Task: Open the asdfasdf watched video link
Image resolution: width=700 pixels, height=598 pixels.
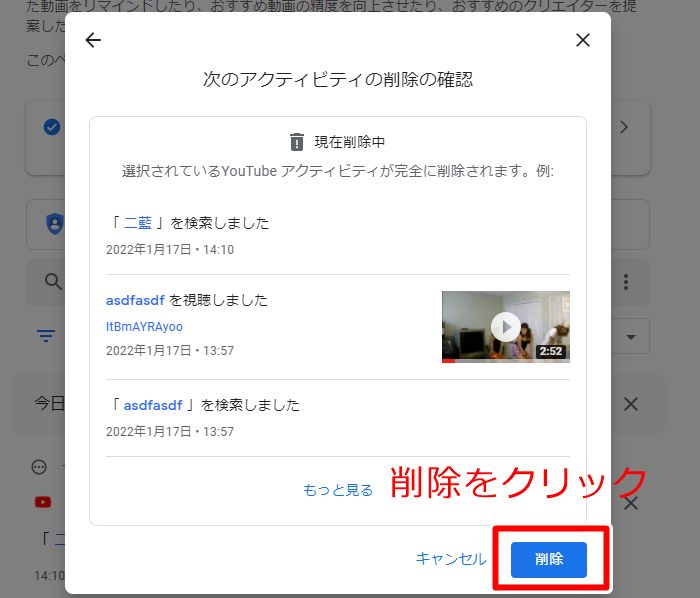Action: (135, 300)
